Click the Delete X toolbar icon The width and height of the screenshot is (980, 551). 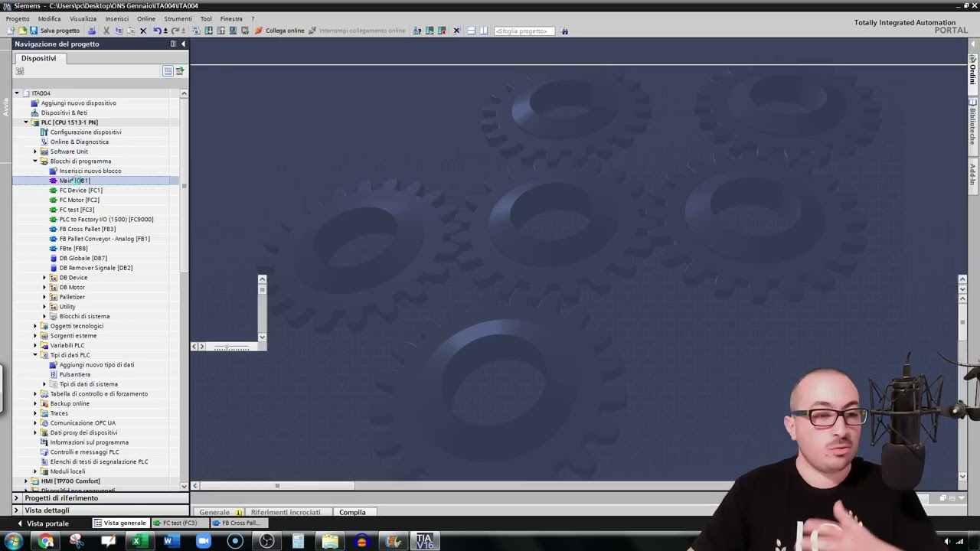143,31
